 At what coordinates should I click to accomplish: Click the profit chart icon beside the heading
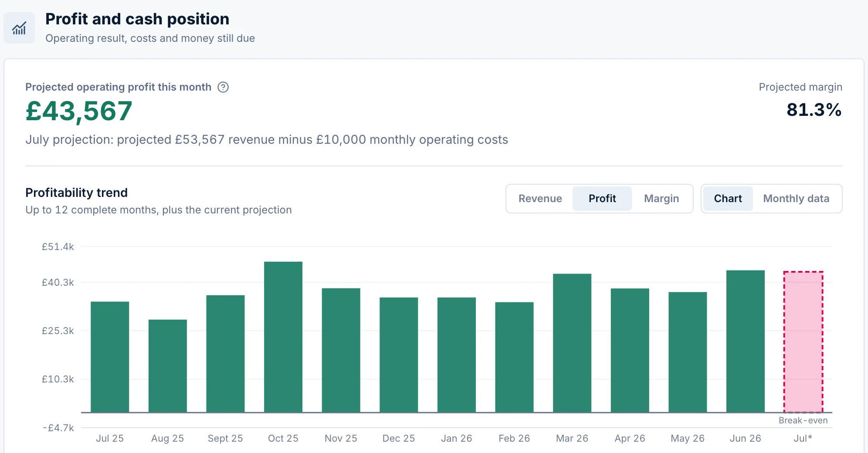[x=19, y=28]
